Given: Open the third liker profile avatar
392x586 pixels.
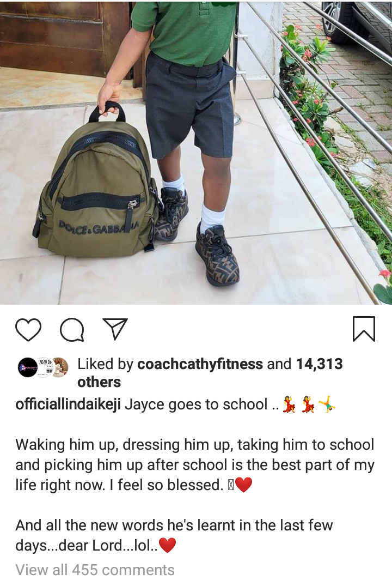Looking at the screenshot, I should pyautogui.click(x=60, y=367).
